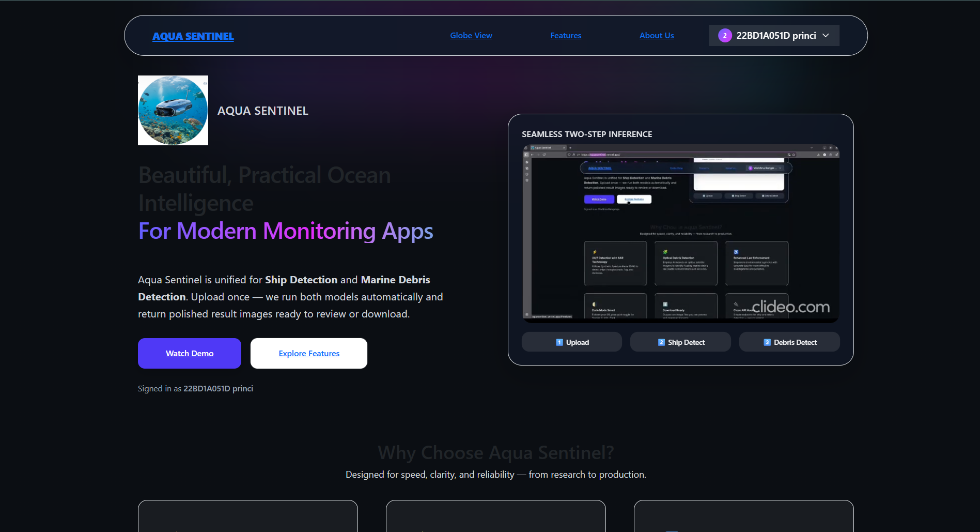Viewport: 980px width, 532px height.
Task: Go to the Features nav link
Action: click(x=565, y=36)
